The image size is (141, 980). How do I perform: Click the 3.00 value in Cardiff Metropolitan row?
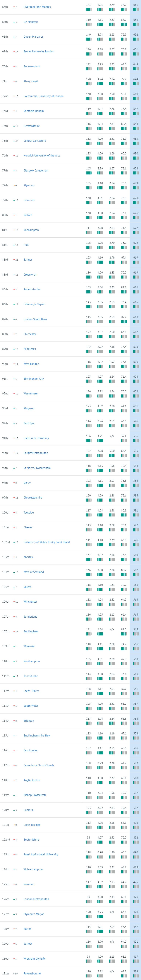coord(112,451)
